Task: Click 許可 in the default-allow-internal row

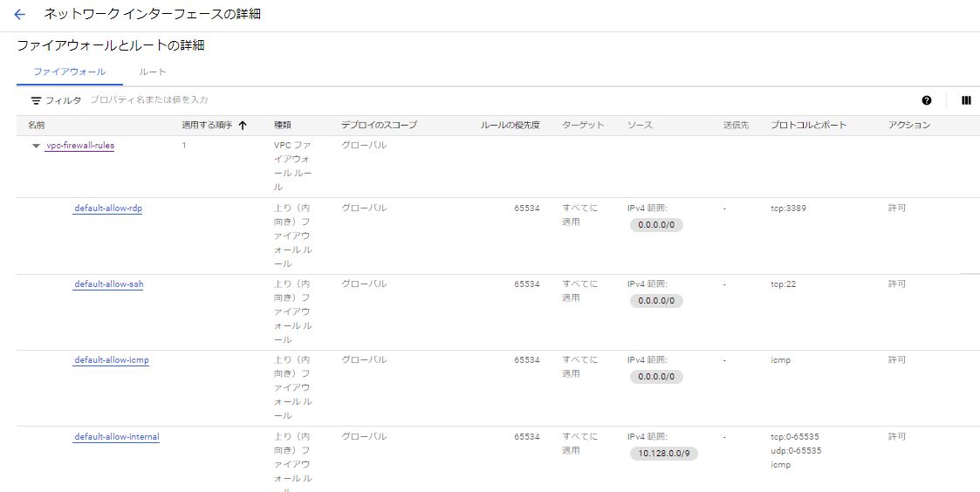Action: (x=897, y=437)
